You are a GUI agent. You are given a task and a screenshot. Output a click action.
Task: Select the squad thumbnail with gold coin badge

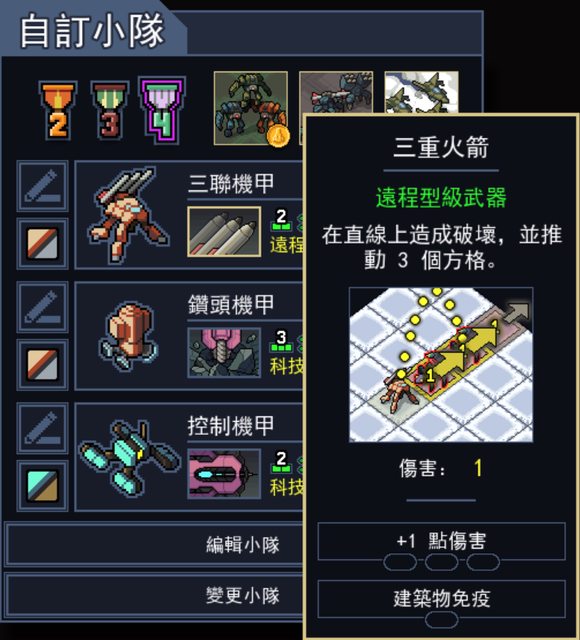251,108
